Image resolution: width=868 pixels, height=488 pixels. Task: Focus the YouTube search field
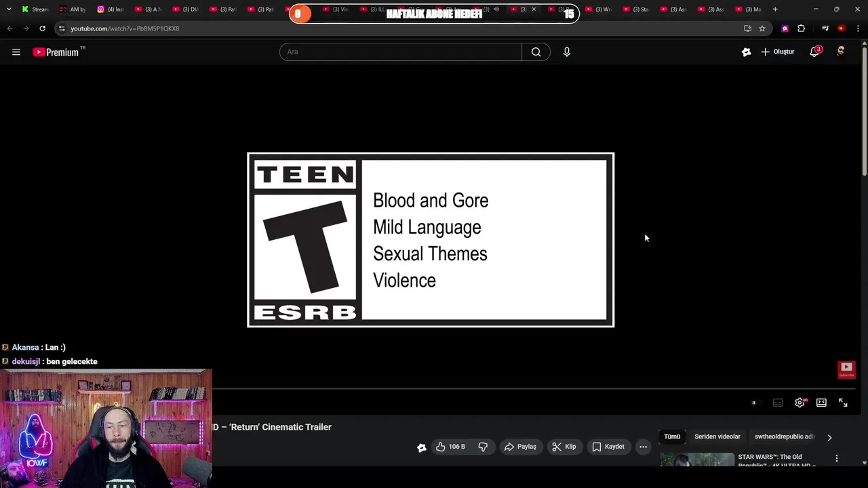coord(401,52)
